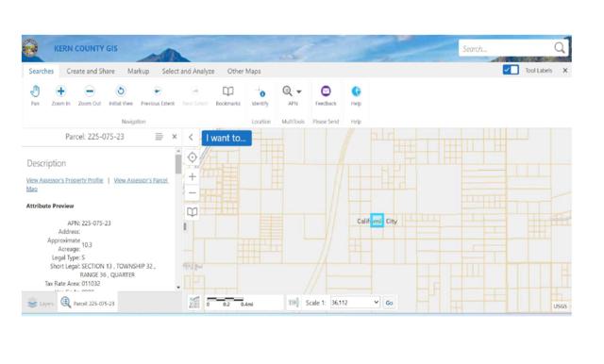This screenshot has height=364, width=604.
Task: Close the toolbar ribbon with X
Action: click(565, 71)
